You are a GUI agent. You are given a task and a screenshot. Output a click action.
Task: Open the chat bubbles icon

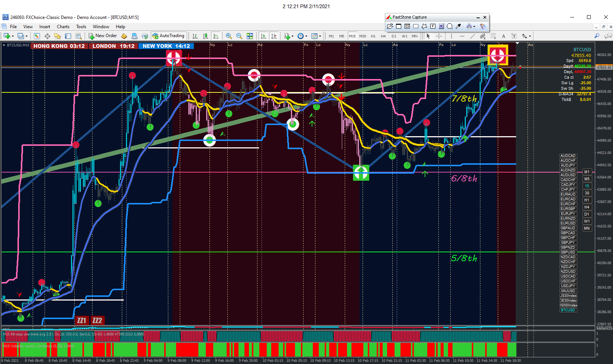[608, 36]
